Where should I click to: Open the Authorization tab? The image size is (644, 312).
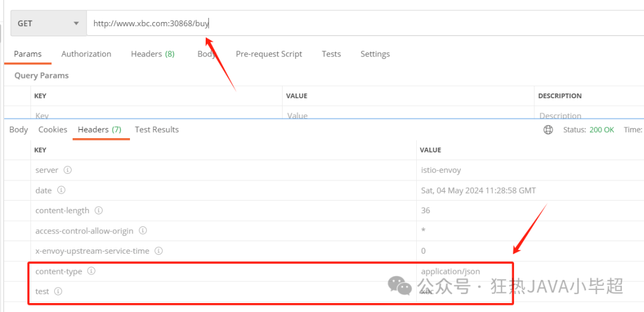86,54
